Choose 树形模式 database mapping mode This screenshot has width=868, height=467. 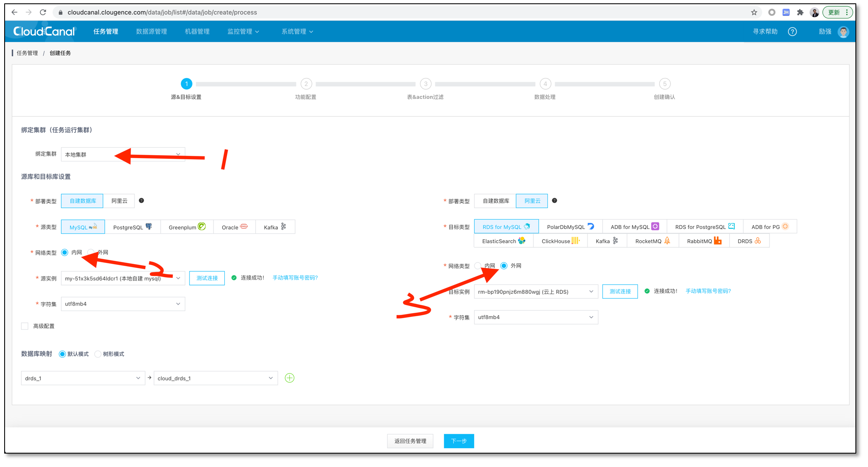(x=98, y=354)
